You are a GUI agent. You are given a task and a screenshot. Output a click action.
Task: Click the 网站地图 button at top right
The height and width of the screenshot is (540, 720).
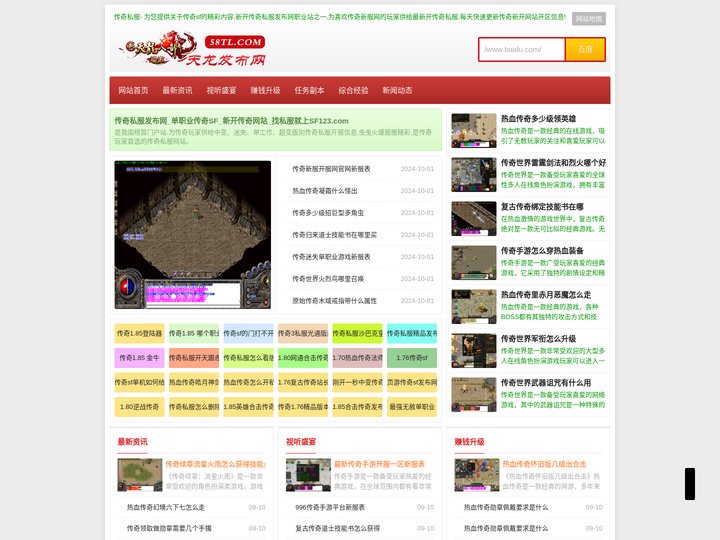point(589,19)
